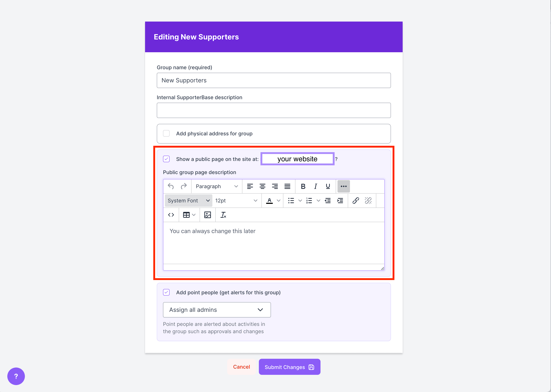
Task: Uncheck Add point people checkbox
Action: coord(166,292)
